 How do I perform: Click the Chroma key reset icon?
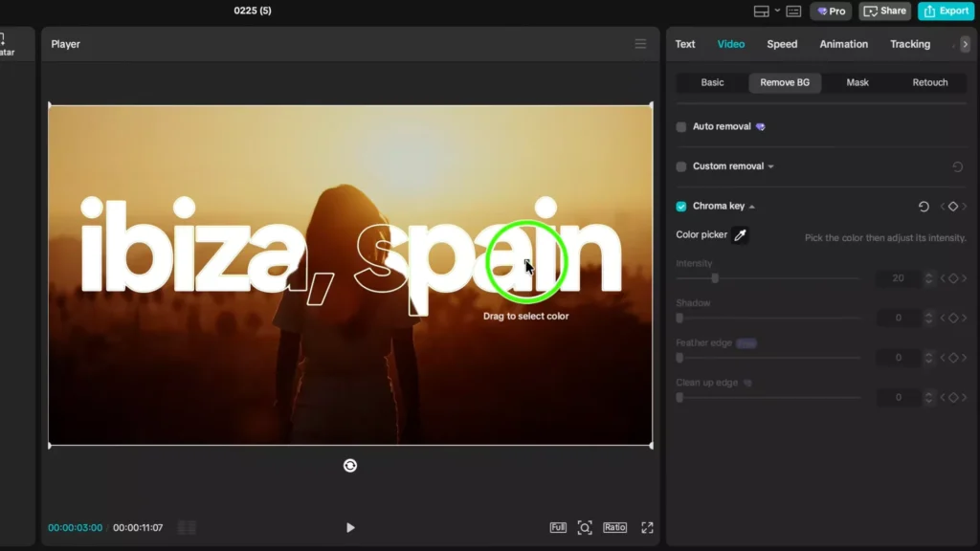[922, 206]
